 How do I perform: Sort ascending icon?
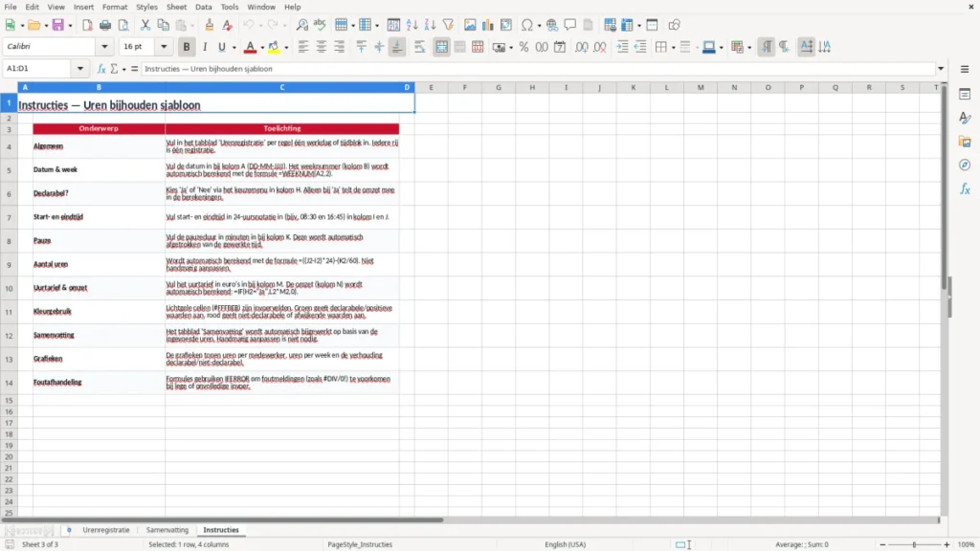pyautogui.click(x=412, y=25)
